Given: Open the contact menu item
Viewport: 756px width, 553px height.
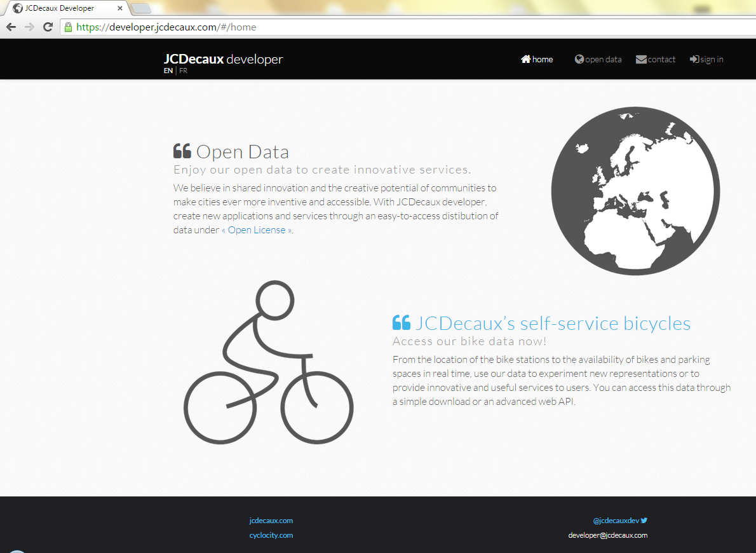Looking at the screenshot, I should pos(656,59).
